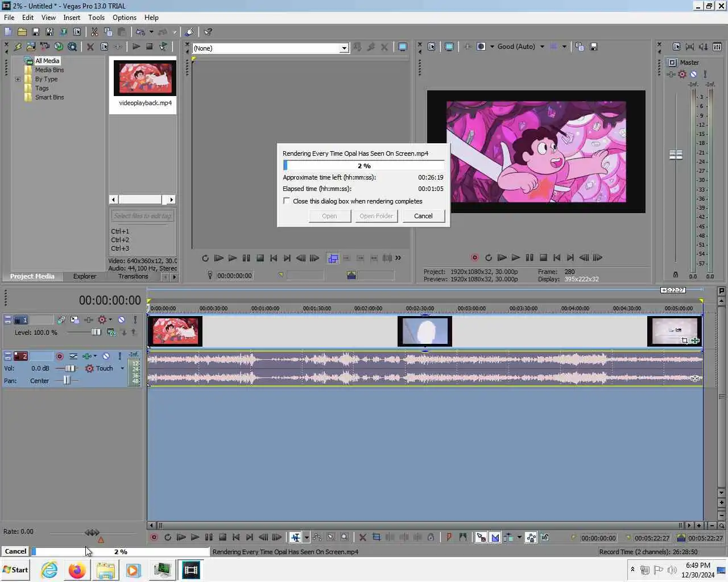Open Track Motion on video track 1
728x582 pixels.
pos(75,320)
